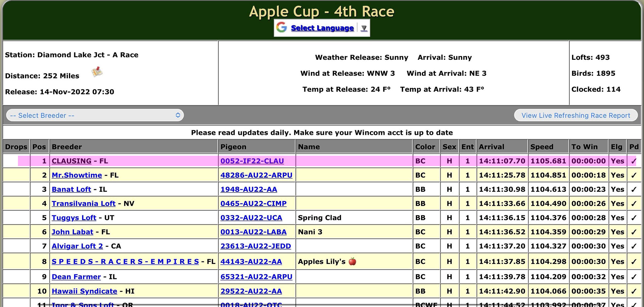Open pigeon 0013-AU22-LABA details
644x307 pixels.
click(253, 232)
